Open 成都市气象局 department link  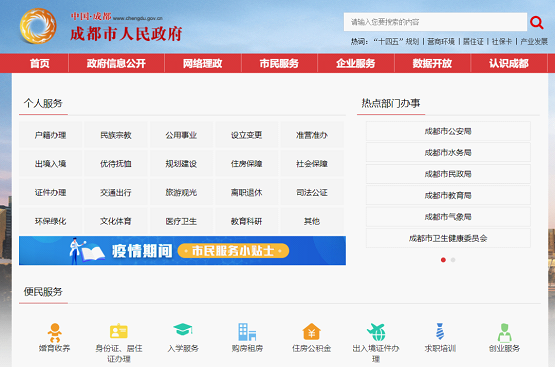(448, 217)
